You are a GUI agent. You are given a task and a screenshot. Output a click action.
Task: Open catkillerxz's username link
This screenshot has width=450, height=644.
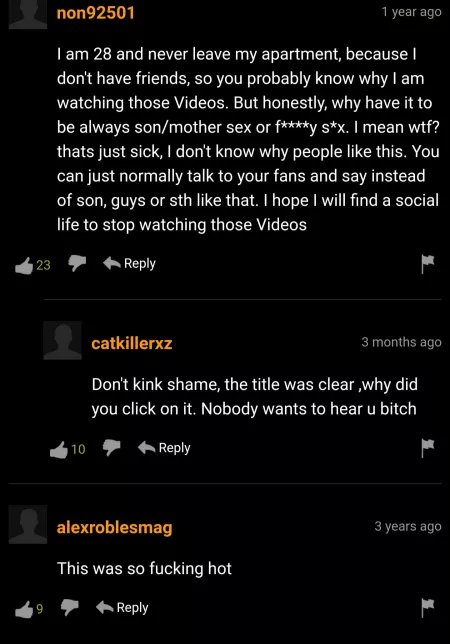click(132, 343)
